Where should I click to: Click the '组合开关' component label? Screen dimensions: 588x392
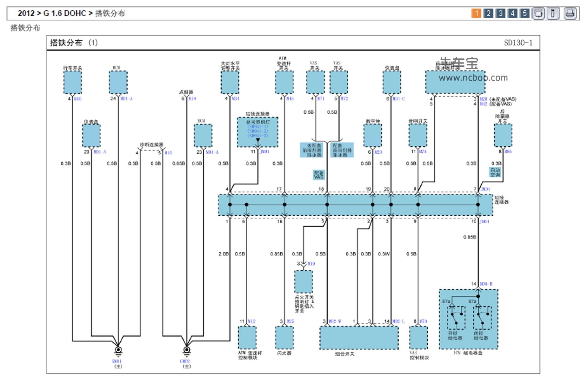tap(345, 354)
